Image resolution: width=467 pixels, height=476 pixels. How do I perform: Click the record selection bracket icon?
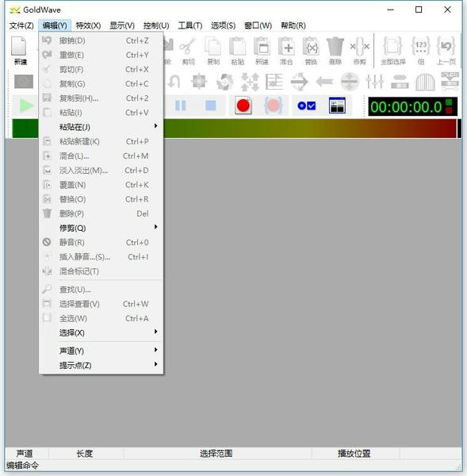pyautogui.click(x=274, y=106)
